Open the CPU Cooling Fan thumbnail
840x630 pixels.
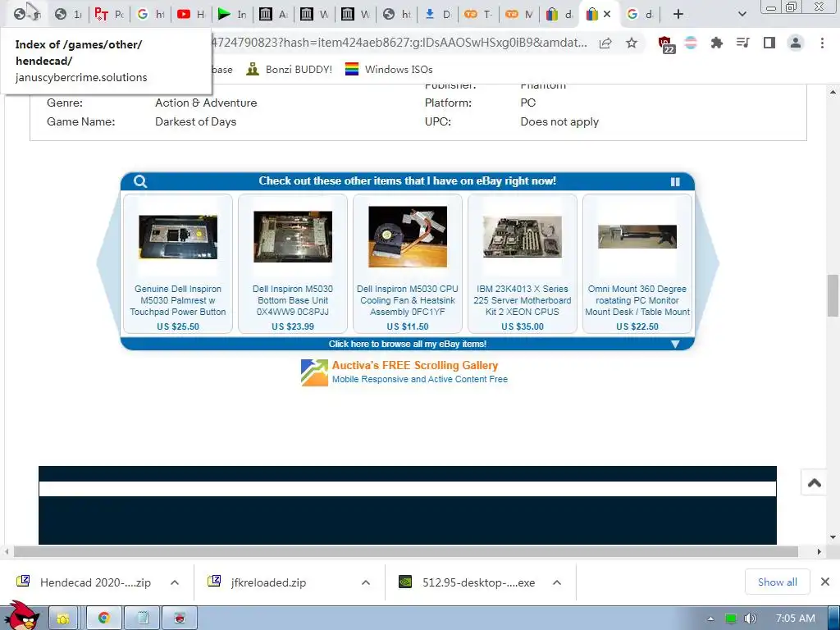point(408,237)
